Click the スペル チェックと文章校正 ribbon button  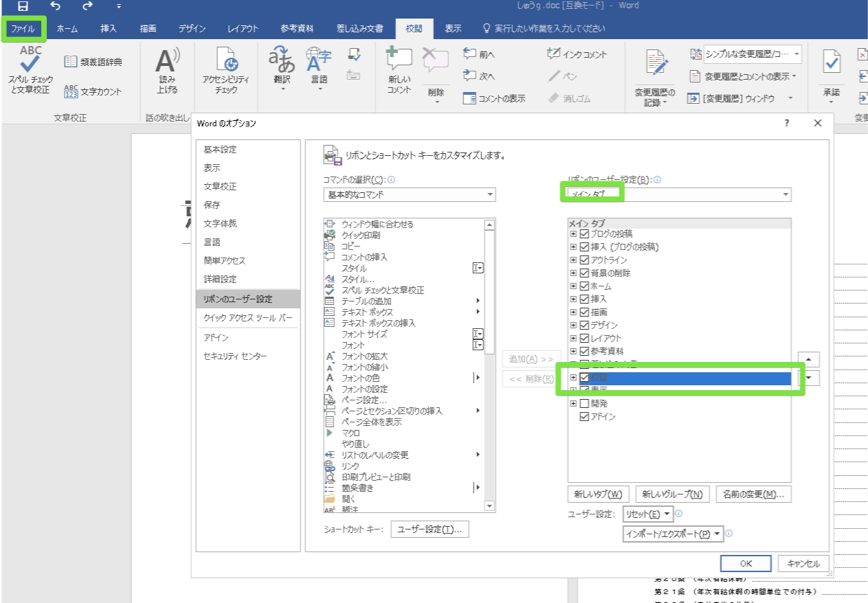[30, 71]
